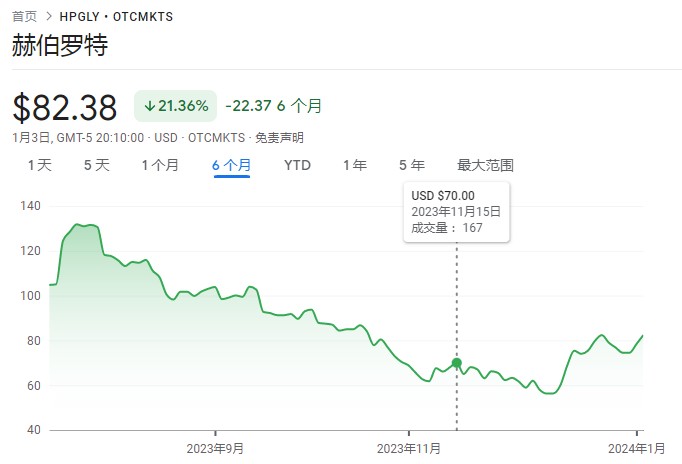Click the green data point on chart
Viewport: 682px width, 464px height.
click(x=457, y=363)
